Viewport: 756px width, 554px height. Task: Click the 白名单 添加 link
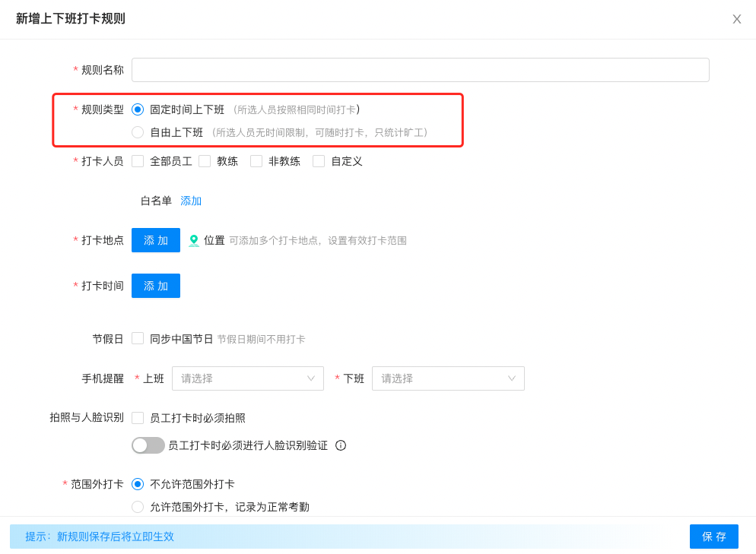(191, 201)
